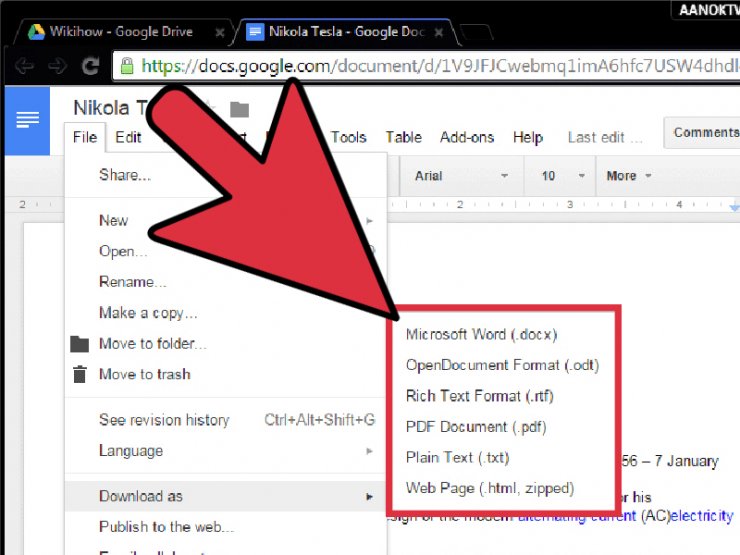Open the Add-ons menu
This screenshot has width=740, height=555.
(466, 138)
